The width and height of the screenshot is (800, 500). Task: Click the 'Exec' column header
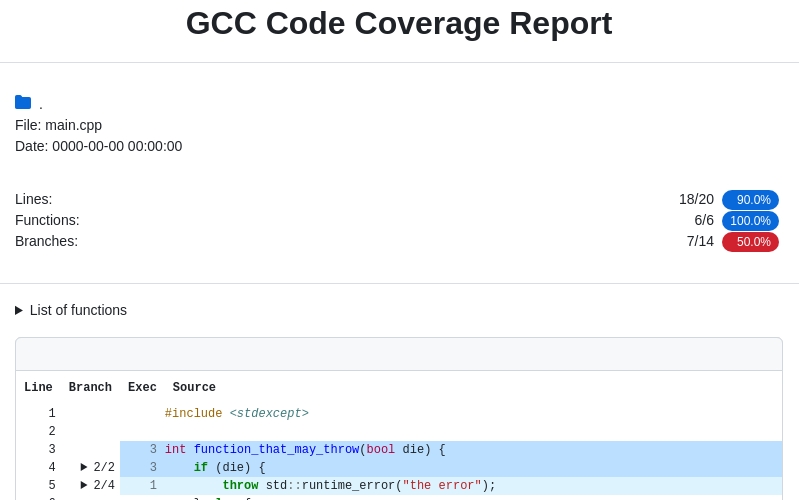(x=142, y=387)
